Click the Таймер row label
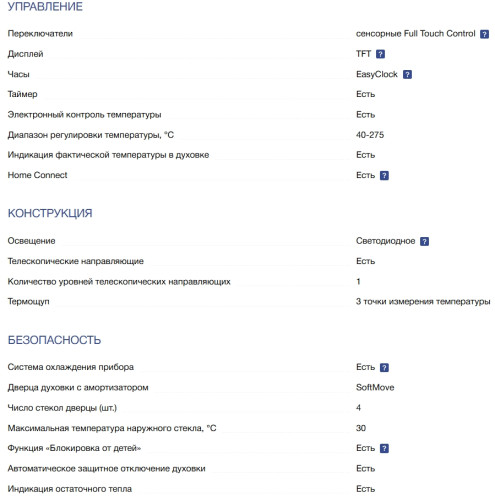 point(22,94)
